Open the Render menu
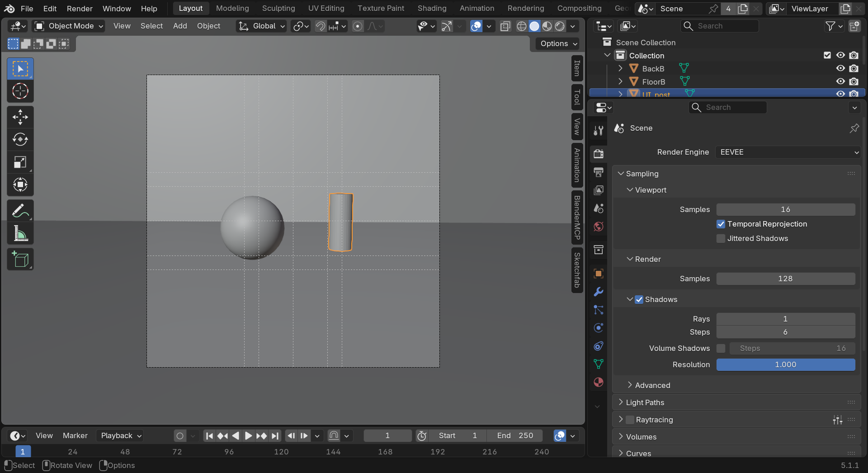The height and width of the screenshot is (473, 868). 80,9
